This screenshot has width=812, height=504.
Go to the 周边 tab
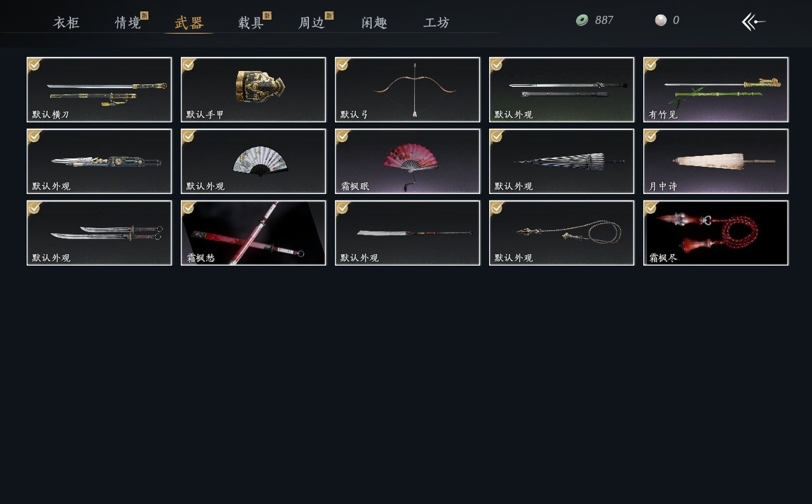(312, 23)
